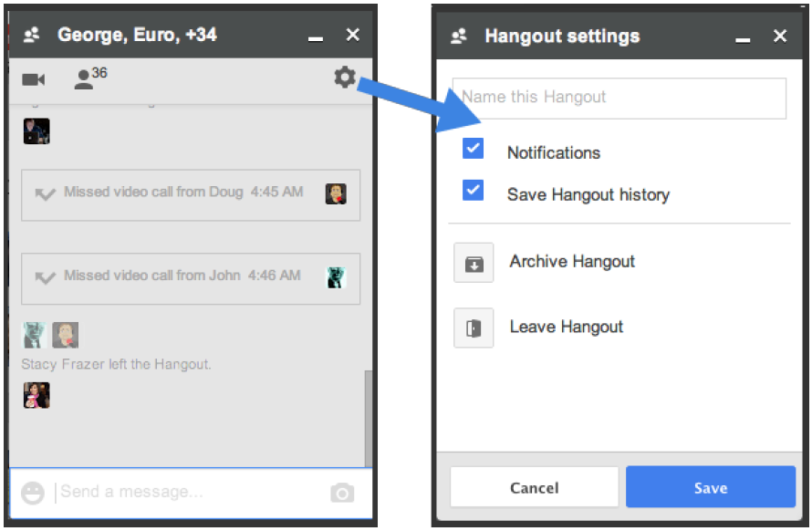Cancel the Hangout settings changes
Viewport: 812px width, 531px height.
click(x=535, y=487)
